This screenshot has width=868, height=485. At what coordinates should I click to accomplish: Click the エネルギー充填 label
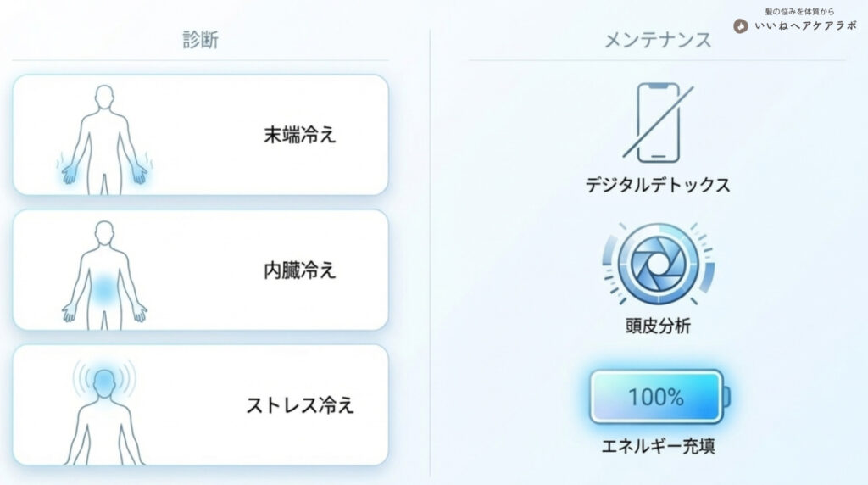pyautogui.click(x=658, y=446)
